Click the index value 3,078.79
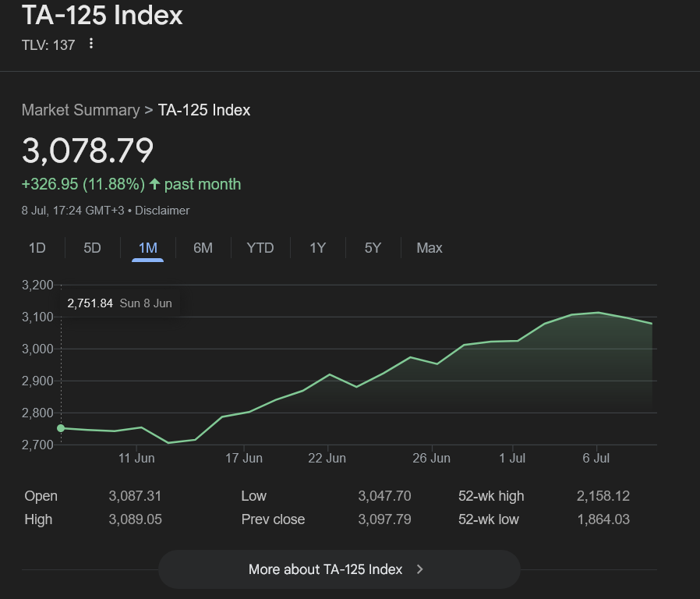Image resolution: width=700 pixels, height=599 pixels. click(88, 150)
